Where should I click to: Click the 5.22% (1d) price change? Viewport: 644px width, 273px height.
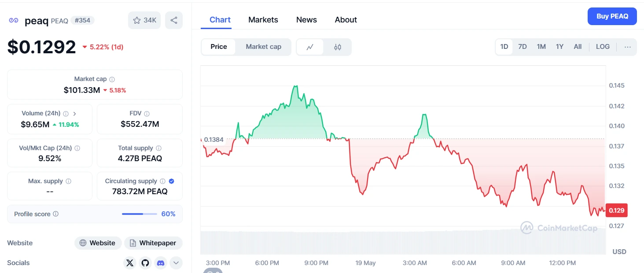click(x=103, y=47)
